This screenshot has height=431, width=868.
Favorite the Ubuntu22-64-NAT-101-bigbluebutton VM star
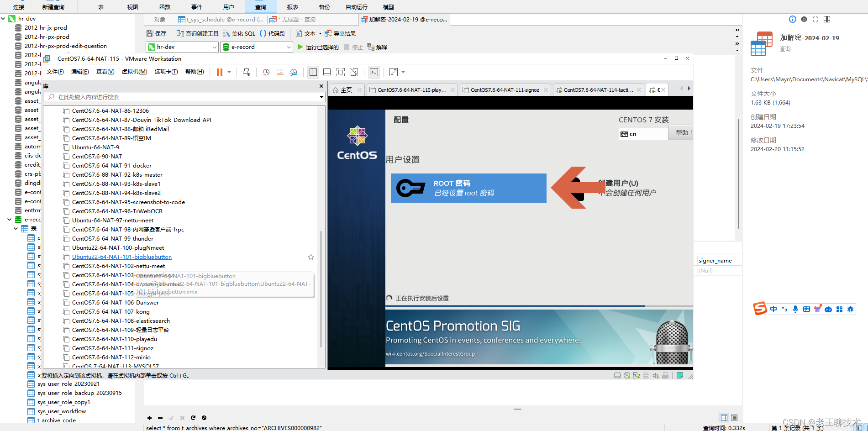[311, 257]
